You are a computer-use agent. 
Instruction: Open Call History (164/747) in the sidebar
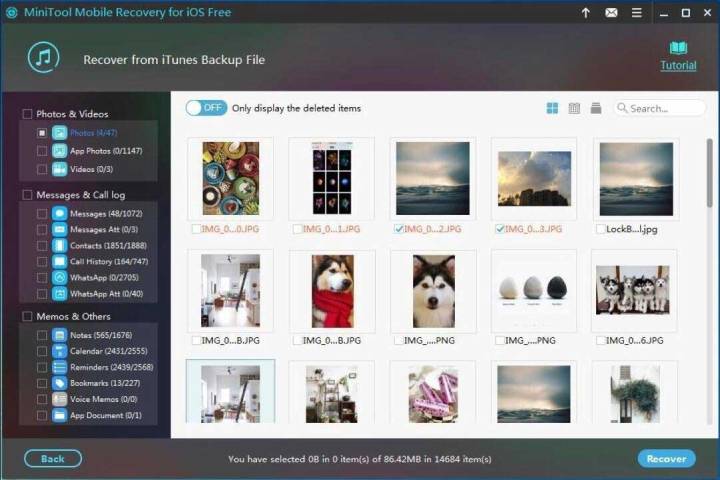109,261
